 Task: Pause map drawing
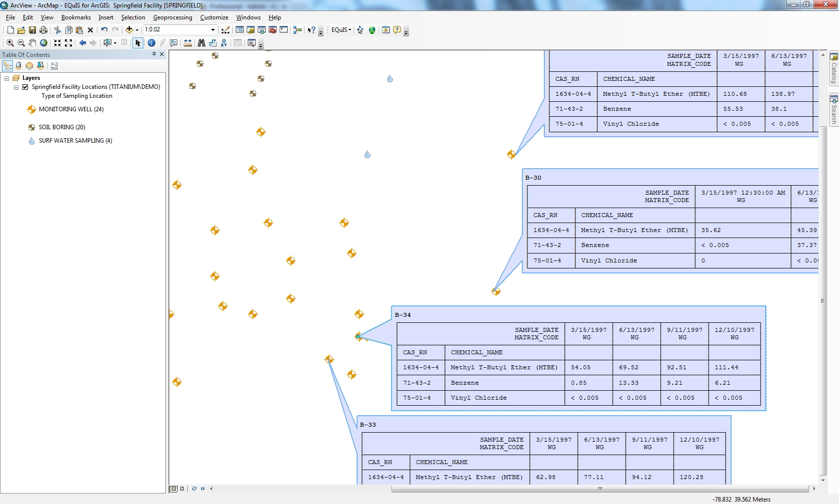click(203, 489)
